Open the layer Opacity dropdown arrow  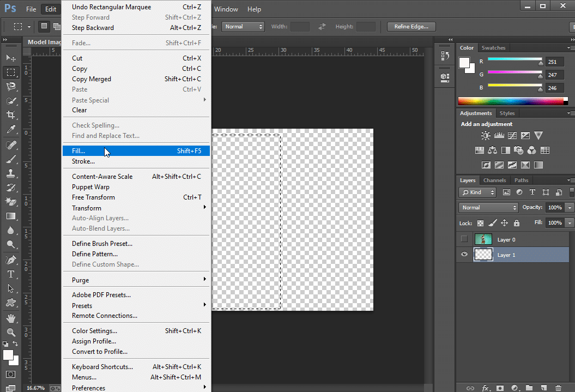click(570, 208)
